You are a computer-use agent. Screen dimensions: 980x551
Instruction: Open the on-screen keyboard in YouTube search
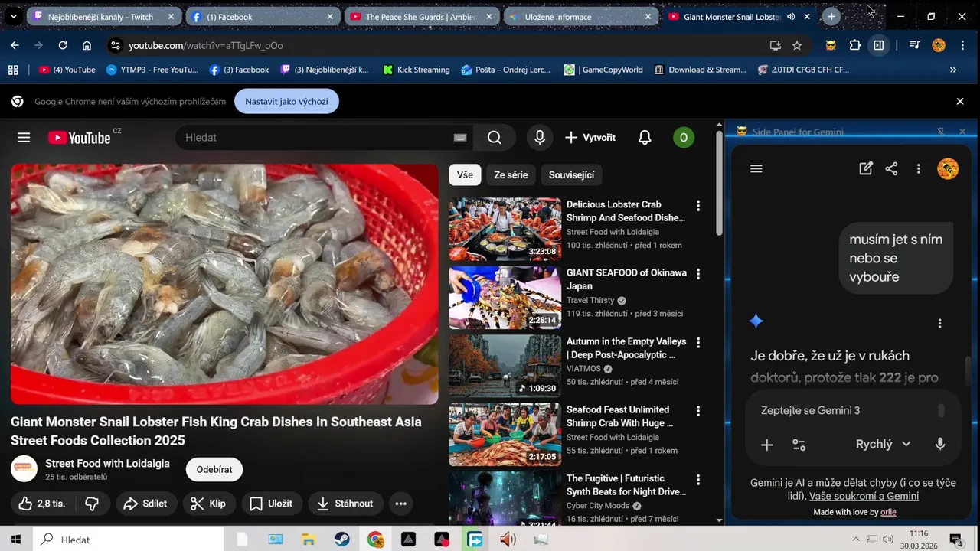click(x=460, y=138)
